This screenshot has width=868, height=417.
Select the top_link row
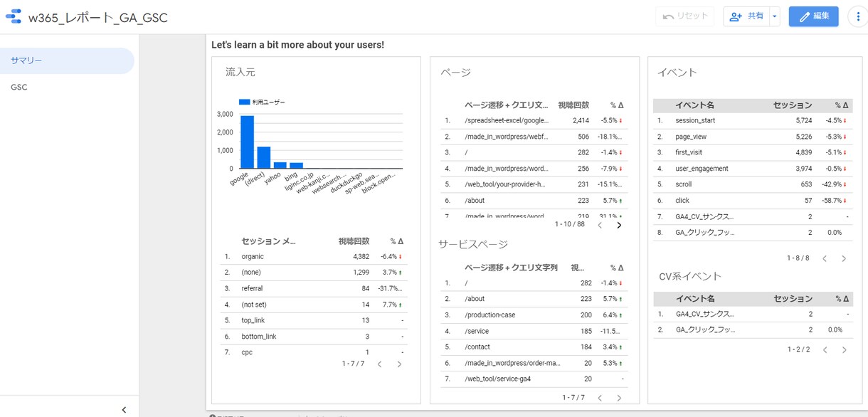313,320
